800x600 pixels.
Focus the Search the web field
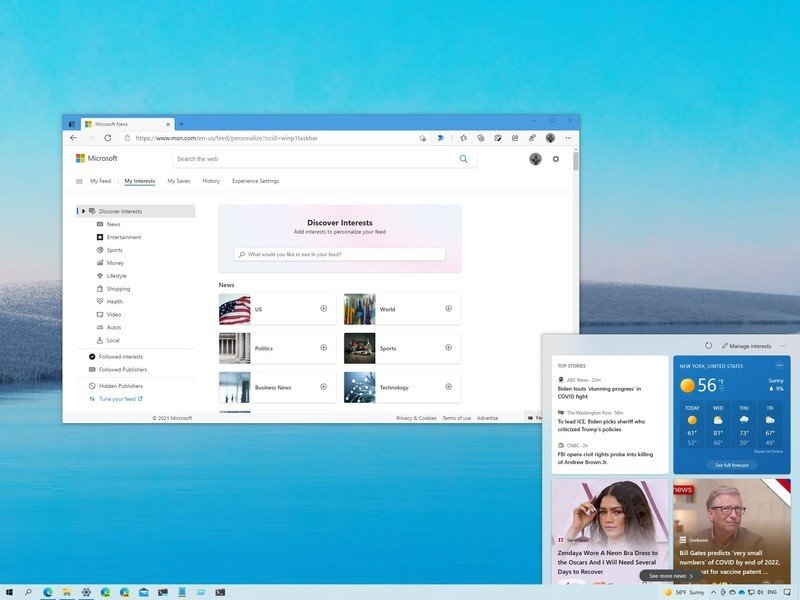pos(325,159)
